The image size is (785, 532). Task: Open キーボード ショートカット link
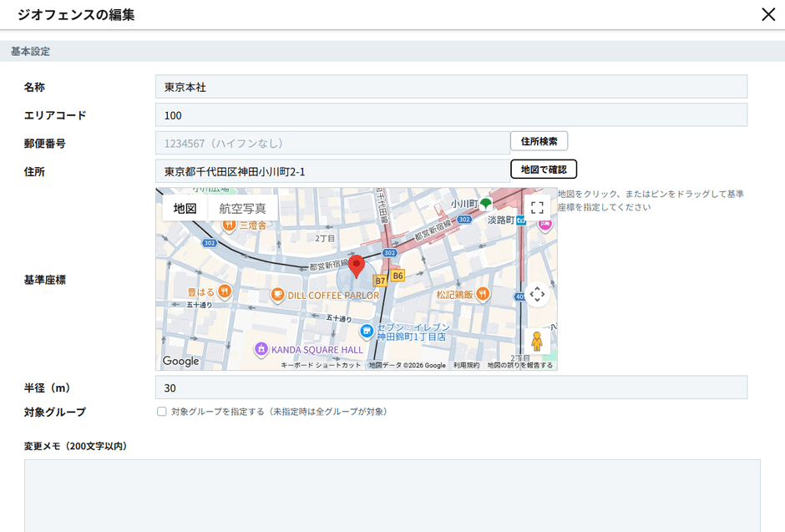pyautogui.click(x=321, y=365)
